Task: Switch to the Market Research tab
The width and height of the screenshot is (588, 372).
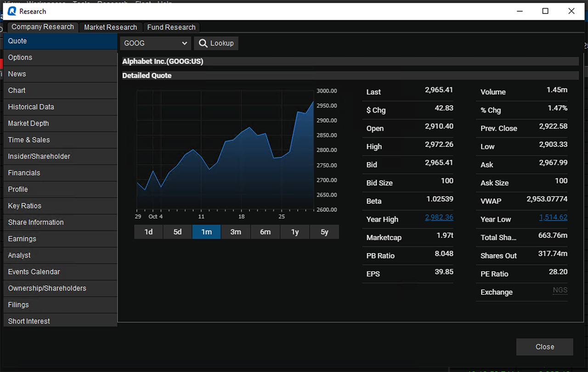Action: (111, 28)
